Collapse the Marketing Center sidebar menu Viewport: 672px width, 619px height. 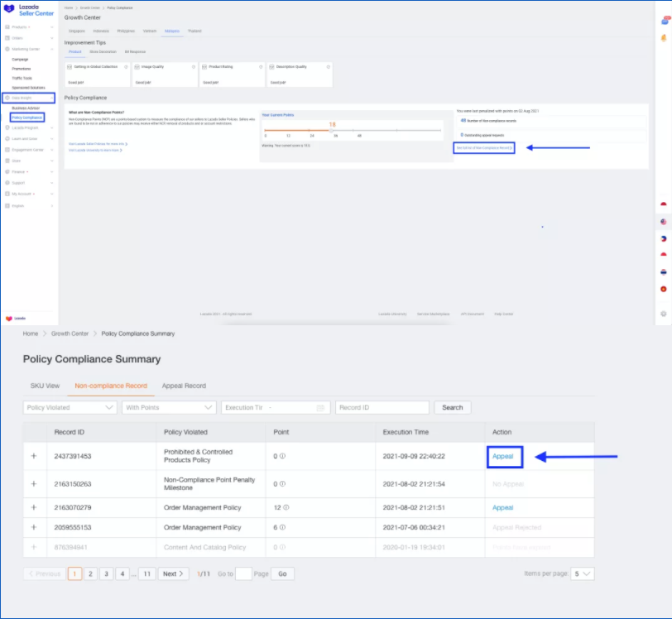(x=29, y=50)
